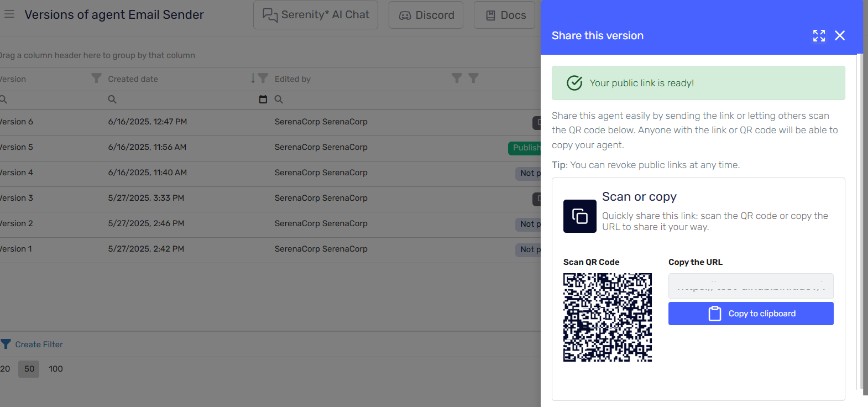
Task: Click Copy to clipboard button
Action: (751, 314)
